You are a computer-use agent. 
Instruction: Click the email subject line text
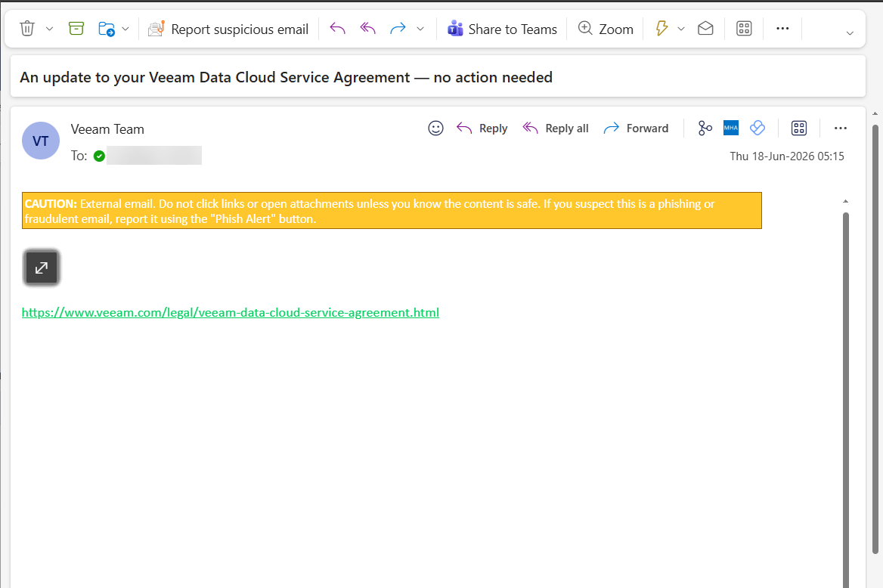coord(286,77)
